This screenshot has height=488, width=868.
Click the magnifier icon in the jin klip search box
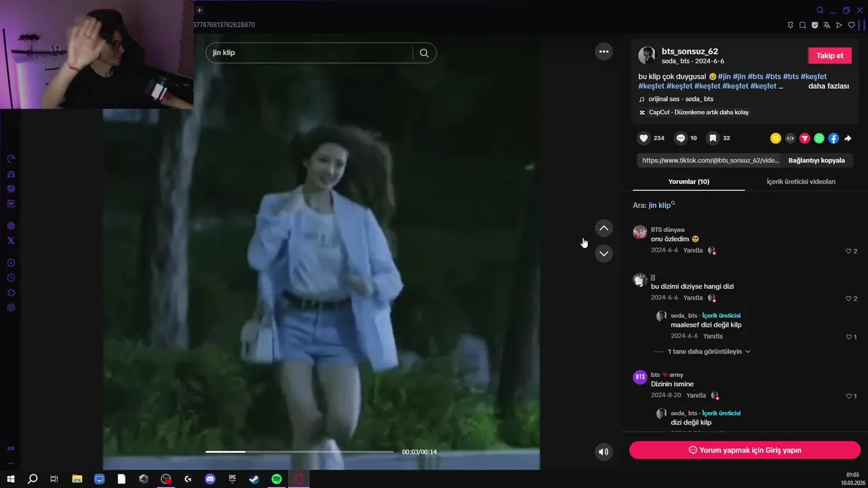pyautogui.click(x=424, y=53)
